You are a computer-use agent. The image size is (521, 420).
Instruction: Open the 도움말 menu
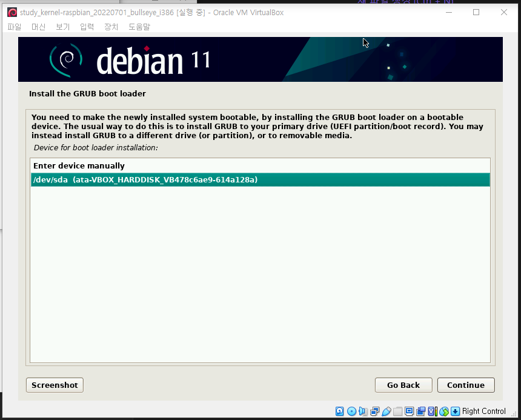[139, 27]
